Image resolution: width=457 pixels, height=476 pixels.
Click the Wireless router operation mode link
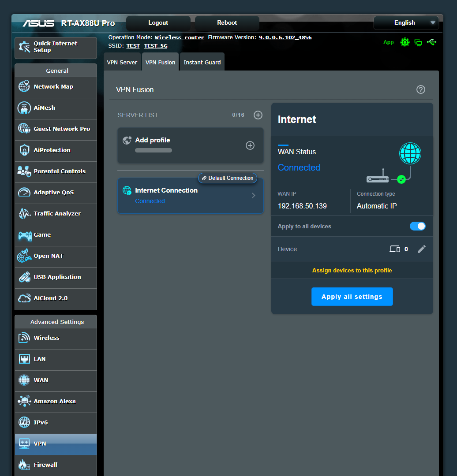point(179,37)
